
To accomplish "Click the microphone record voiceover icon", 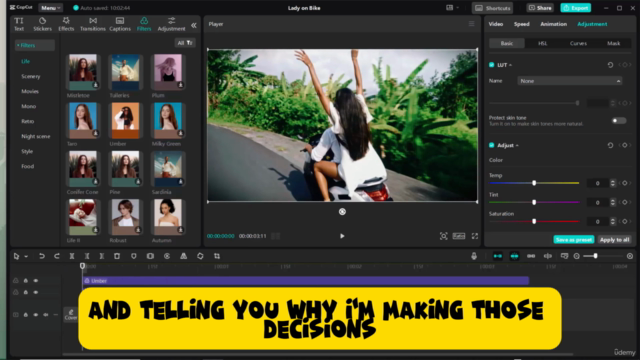I will pos(474,256).
